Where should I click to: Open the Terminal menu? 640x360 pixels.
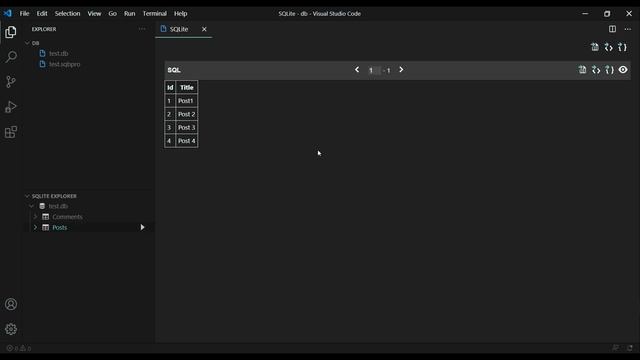click(155, 13)
